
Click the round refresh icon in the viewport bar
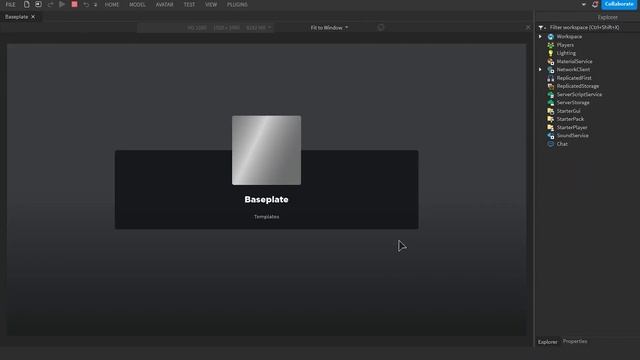(x=381, y=27)
